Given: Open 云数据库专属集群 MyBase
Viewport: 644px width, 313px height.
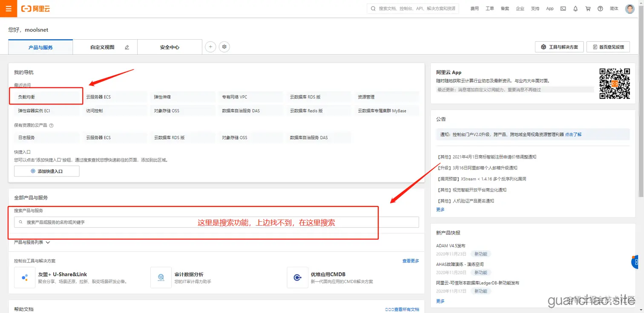Looking at the screenshot, I should coord(386,110).
